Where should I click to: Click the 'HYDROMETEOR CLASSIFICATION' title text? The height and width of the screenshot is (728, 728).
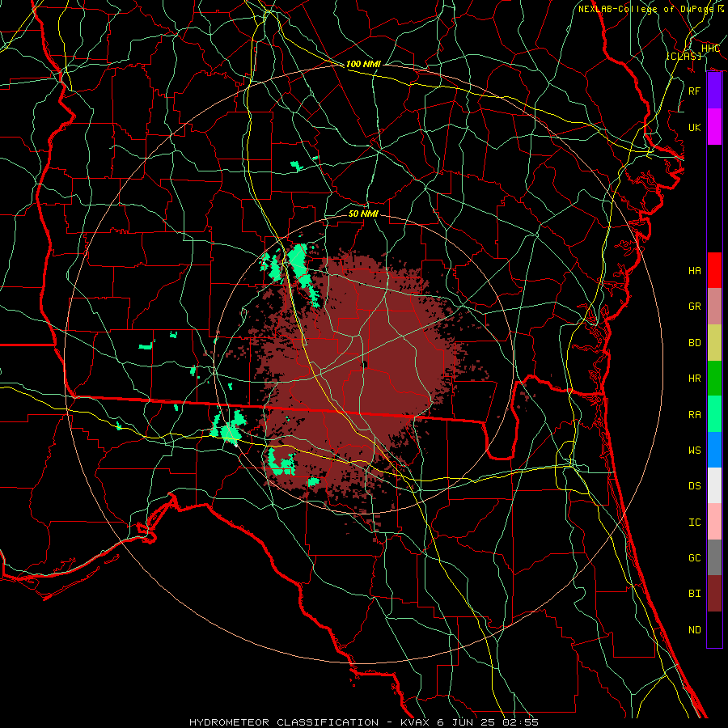284,722
